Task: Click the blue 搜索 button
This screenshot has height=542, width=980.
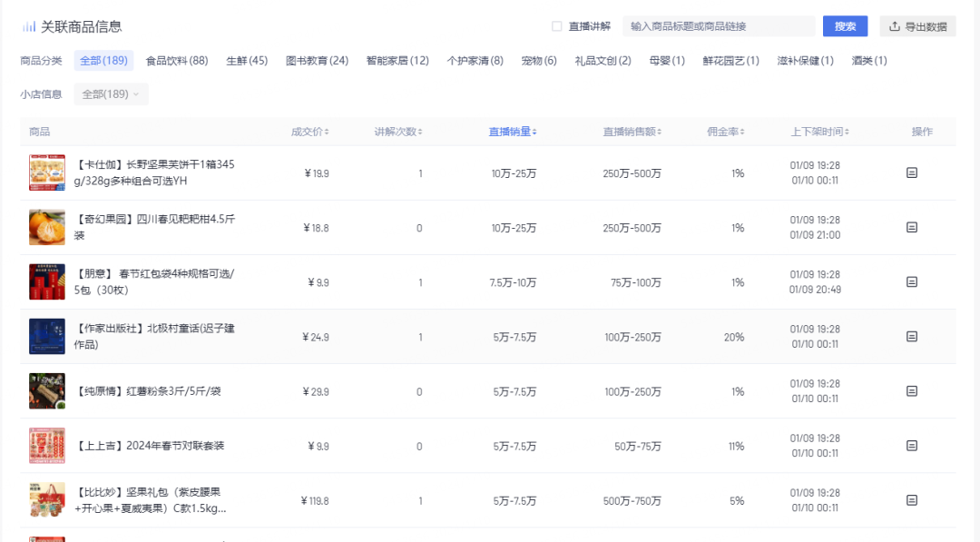Action: tap(845, 26)
